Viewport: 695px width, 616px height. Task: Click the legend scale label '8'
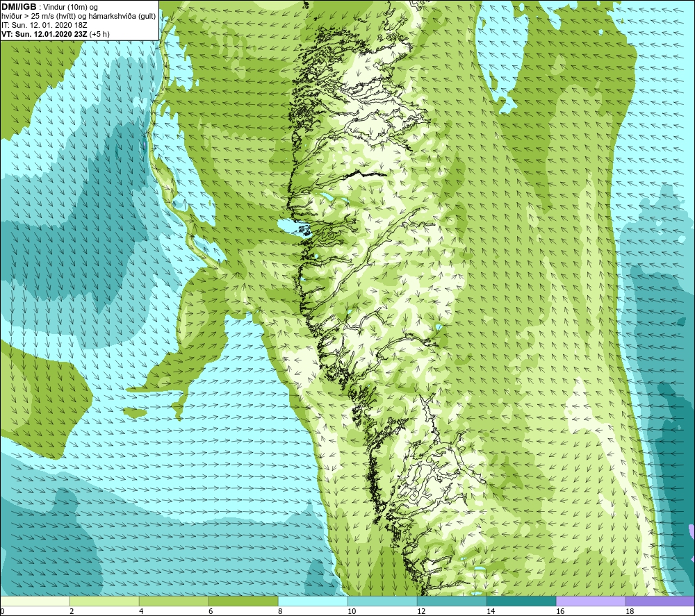(x=280, y=612)
